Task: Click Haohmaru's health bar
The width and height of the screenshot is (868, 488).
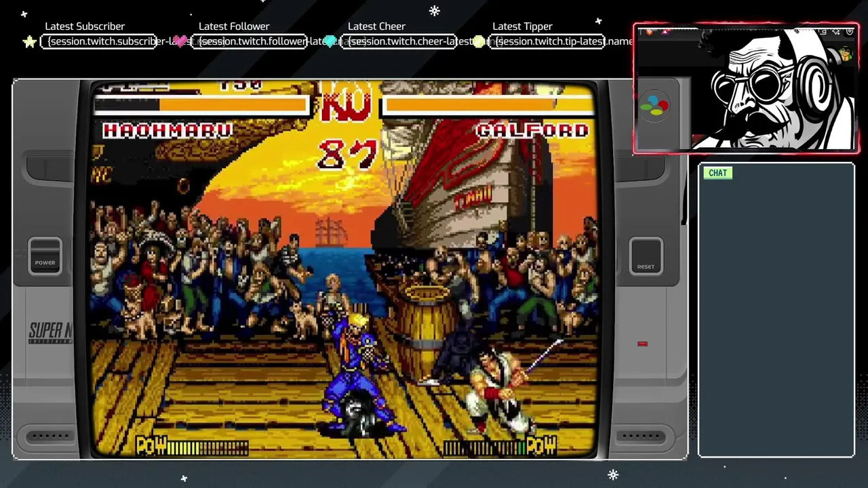Action: (x=201, y=104)
